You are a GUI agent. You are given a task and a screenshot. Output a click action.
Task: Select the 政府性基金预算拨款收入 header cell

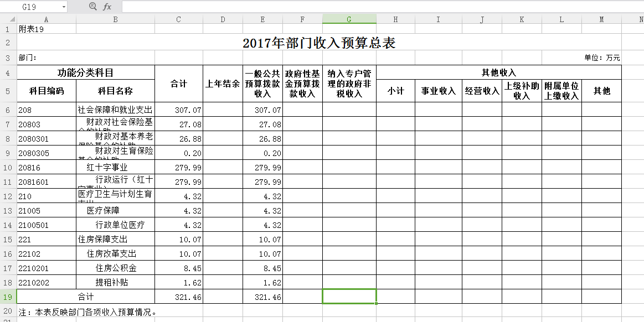coord(302,84)
